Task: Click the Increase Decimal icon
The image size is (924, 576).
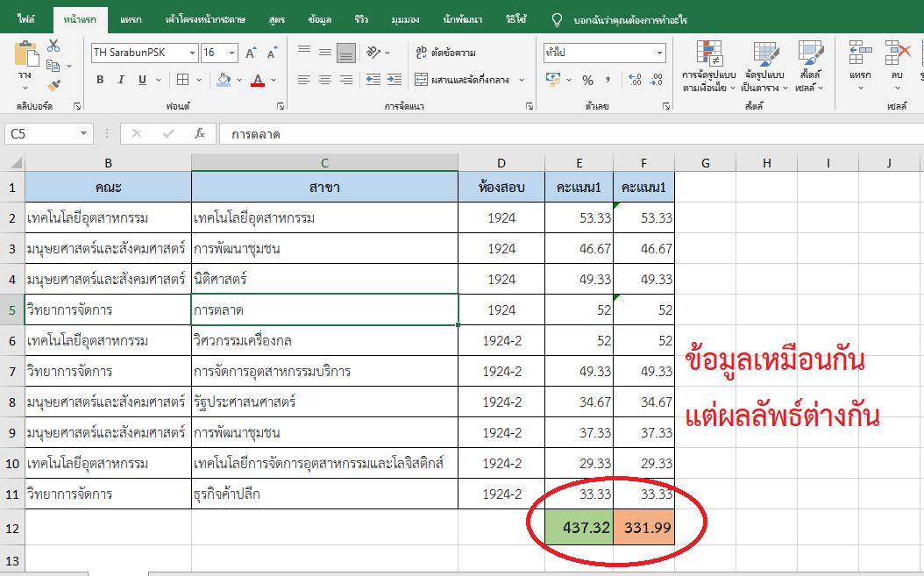Action: [635, 80]
